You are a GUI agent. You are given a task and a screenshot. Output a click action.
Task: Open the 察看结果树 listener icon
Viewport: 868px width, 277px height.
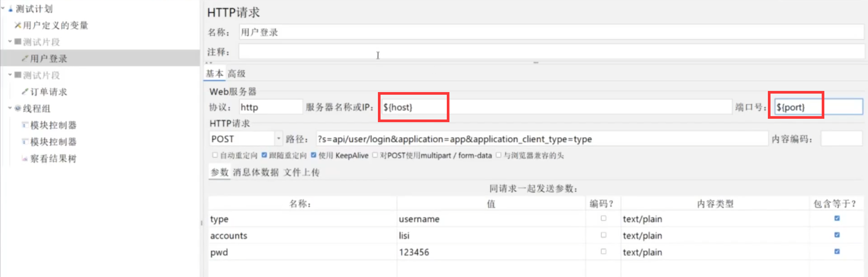point(25,158)
